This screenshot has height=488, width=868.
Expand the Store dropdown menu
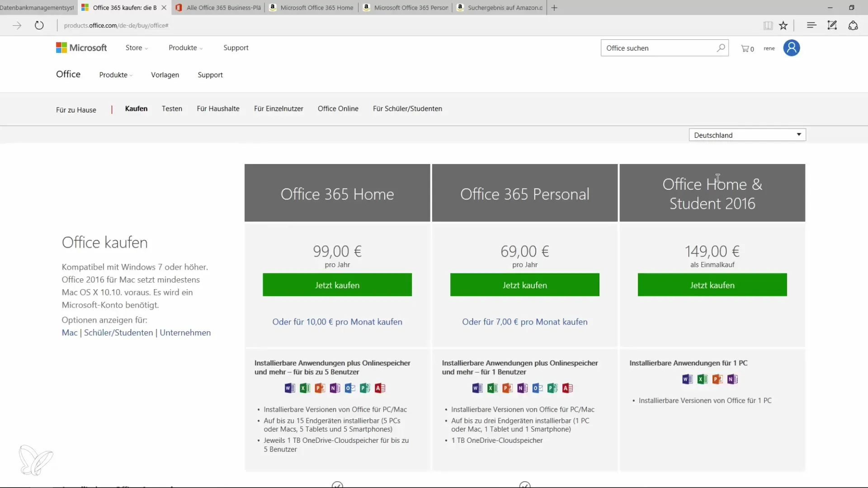(x=137, y=48)
